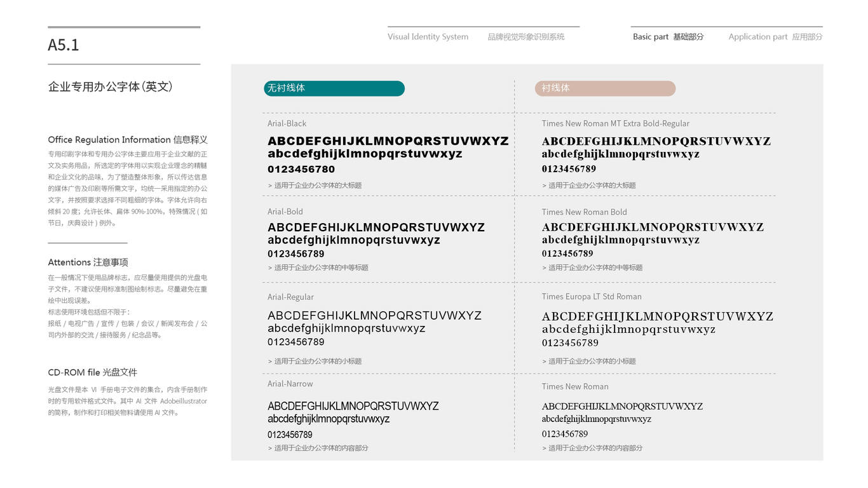Select the 企业专用办公字体(英文) title

pos(111,86)
